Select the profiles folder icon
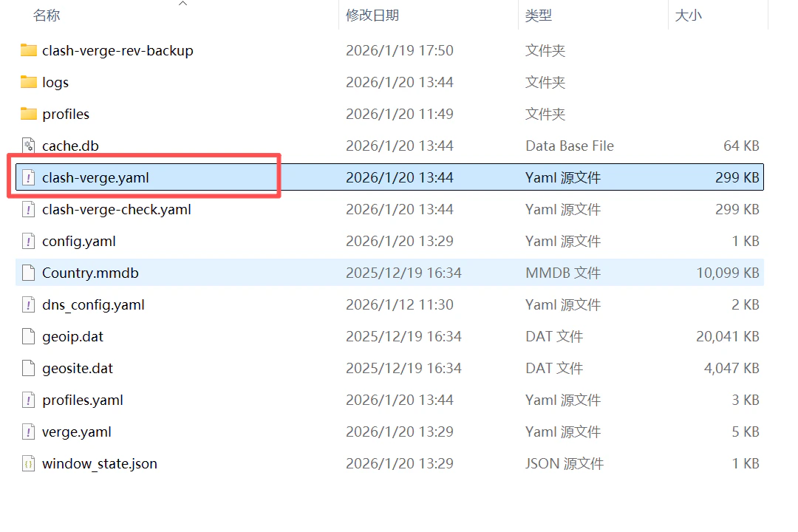 (29, 114)
